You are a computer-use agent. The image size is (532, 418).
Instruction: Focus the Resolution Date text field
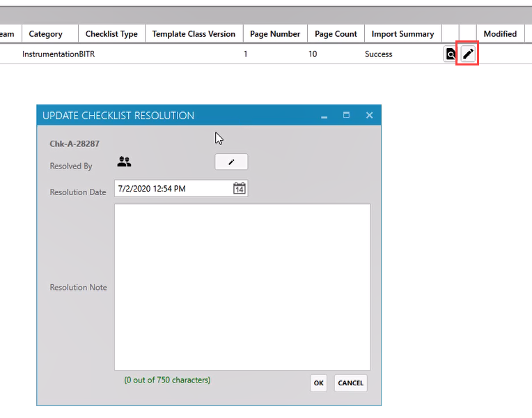coord(171,188)
